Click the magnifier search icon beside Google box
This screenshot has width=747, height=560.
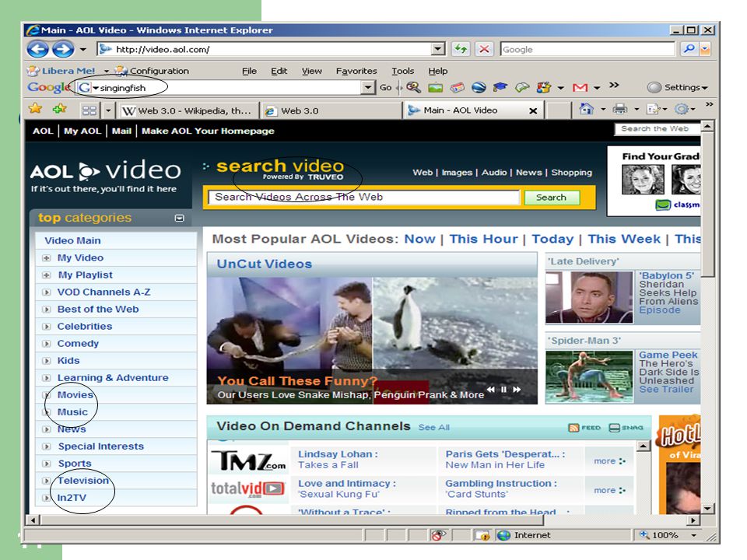click(x=689, y=48)
